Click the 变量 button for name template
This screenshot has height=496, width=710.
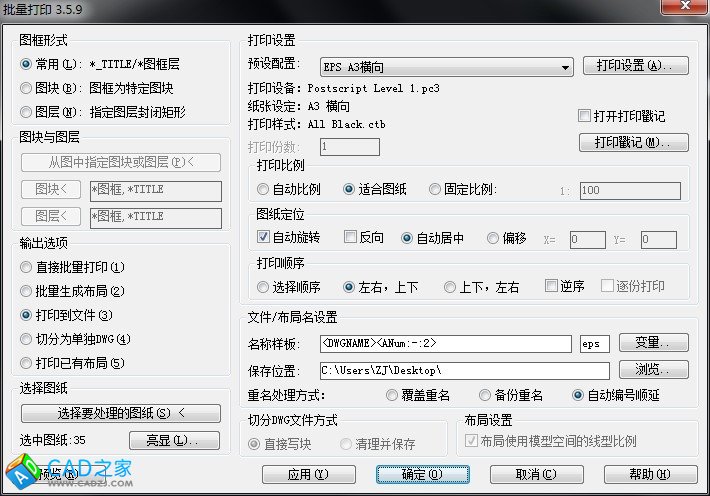point(654,343)
